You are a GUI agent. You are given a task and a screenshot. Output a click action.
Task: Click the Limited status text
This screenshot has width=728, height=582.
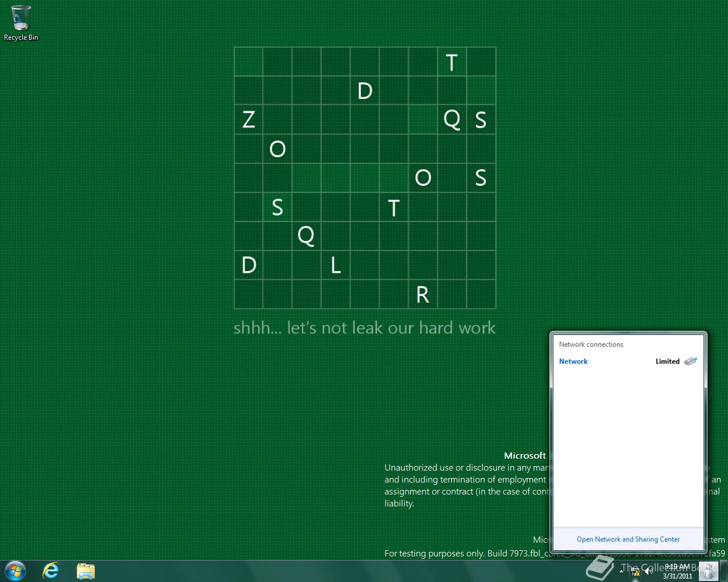coord(667,361)
